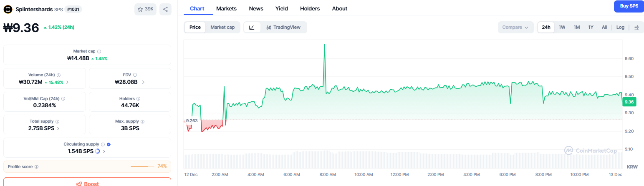Click the rocket icon on the Boost button
644x186 pixels.
(x=79, y=183)
